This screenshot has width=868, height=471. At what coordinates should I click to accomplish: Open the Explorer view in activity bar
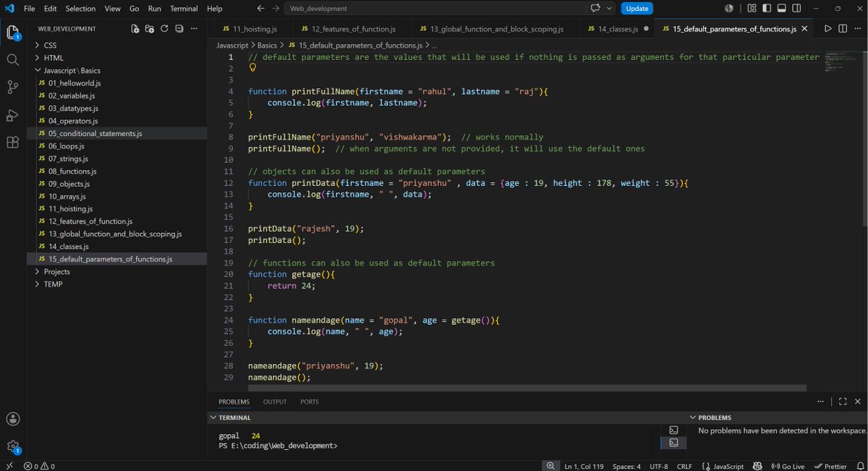tap(13, 32)
